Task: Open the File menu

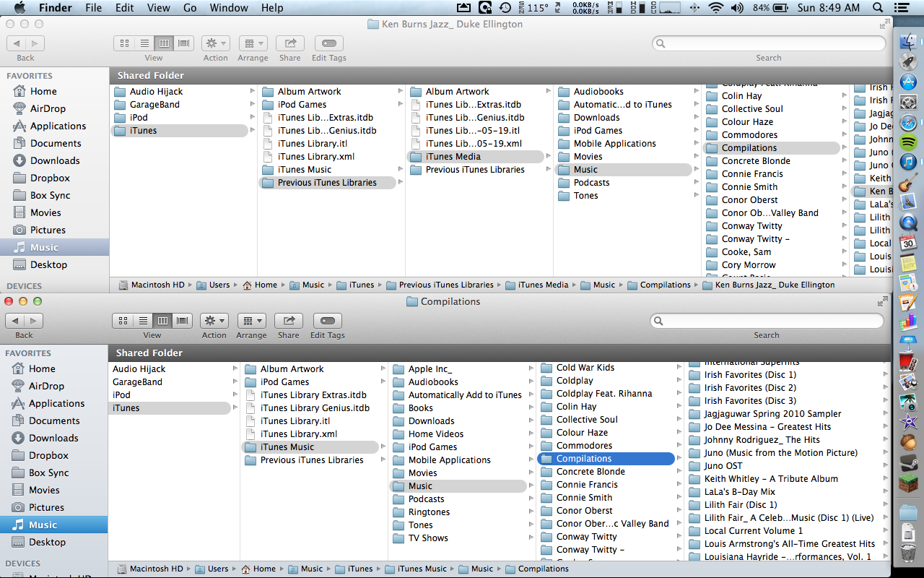Action: (x=94, y=8)
